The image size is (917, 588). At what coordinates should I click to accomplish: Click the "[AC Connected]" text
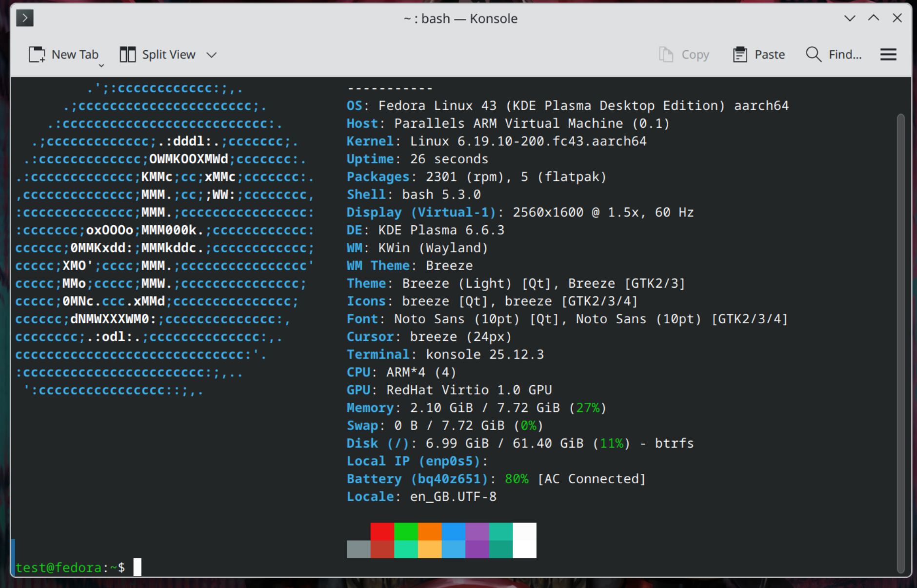pos(592,479)
